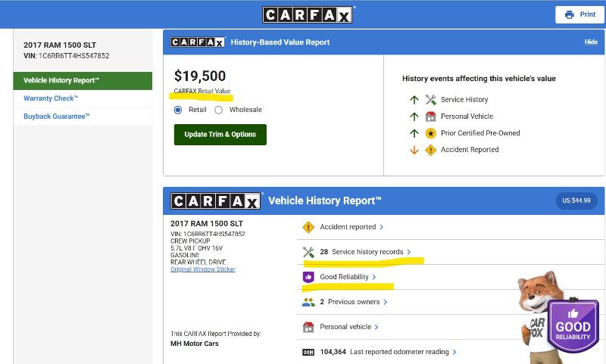This screenshot has width=606, height=364.
Task: Open the Original Window Sticker link
Action: click(x=202, y=269)
